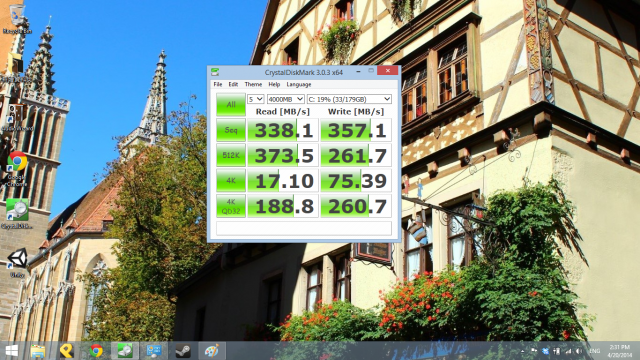This screenshot has width=640, height=360.
Task: Open the test size dropdown showing 4000MB
Action: 286,99
